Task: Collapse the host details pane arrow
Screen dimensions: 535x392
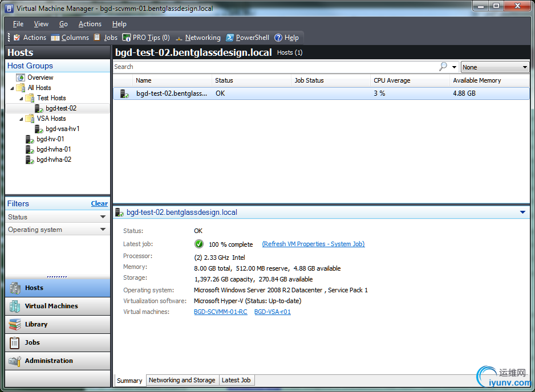Action: click(x=522, y=212)
